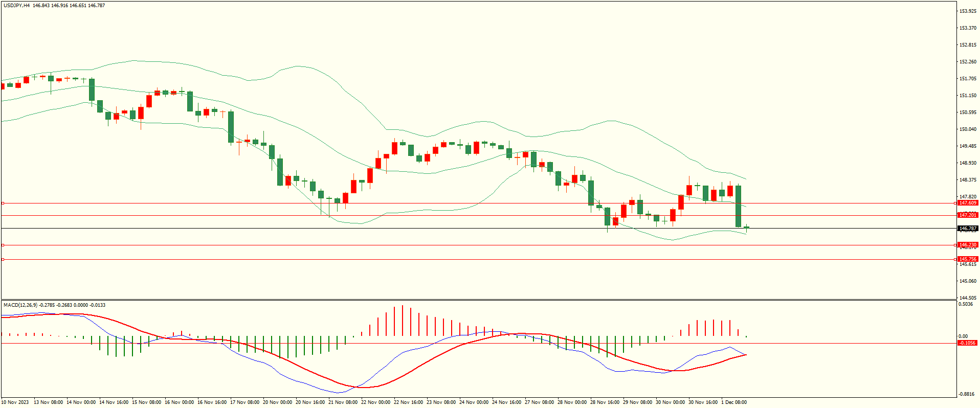The height and width of the screenshot is (408, 980).
Task: Select the 146.230 red price level tag
Action: click(x=968, y=245)
